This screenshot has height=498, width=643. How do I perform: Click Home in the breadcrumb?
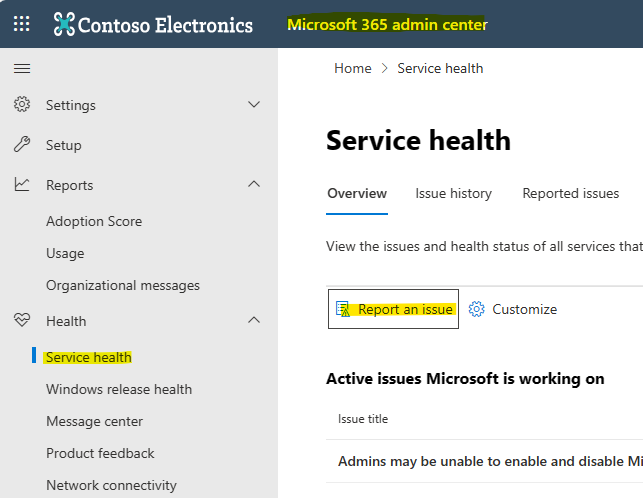click(x=353, y=68)
